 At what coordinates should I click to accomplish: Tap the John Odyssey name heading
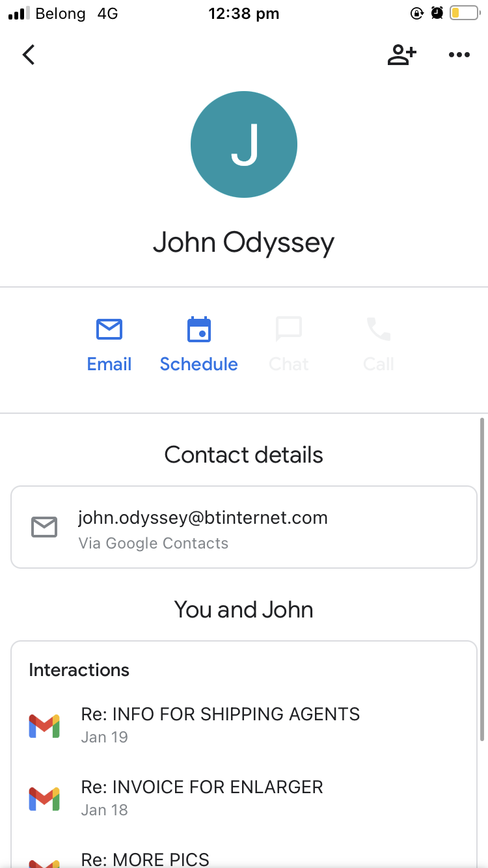pyautogui.click(x=244, y=243)
